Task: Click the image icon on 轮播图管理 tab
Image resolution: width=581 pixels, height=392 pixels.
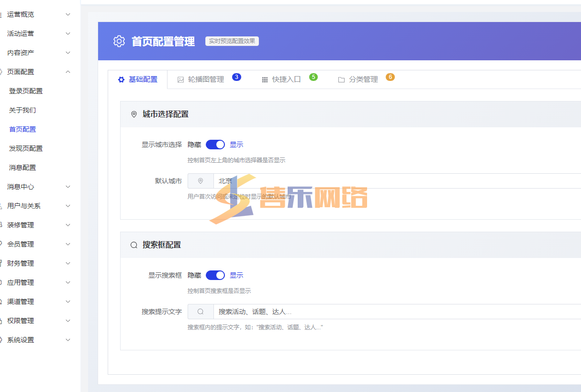Action: [180, 79]
